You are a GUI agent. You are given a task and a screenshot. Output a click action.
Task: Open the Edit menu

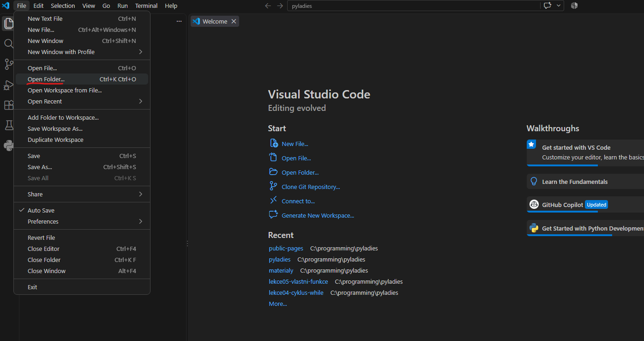click(x=38, y=6)
